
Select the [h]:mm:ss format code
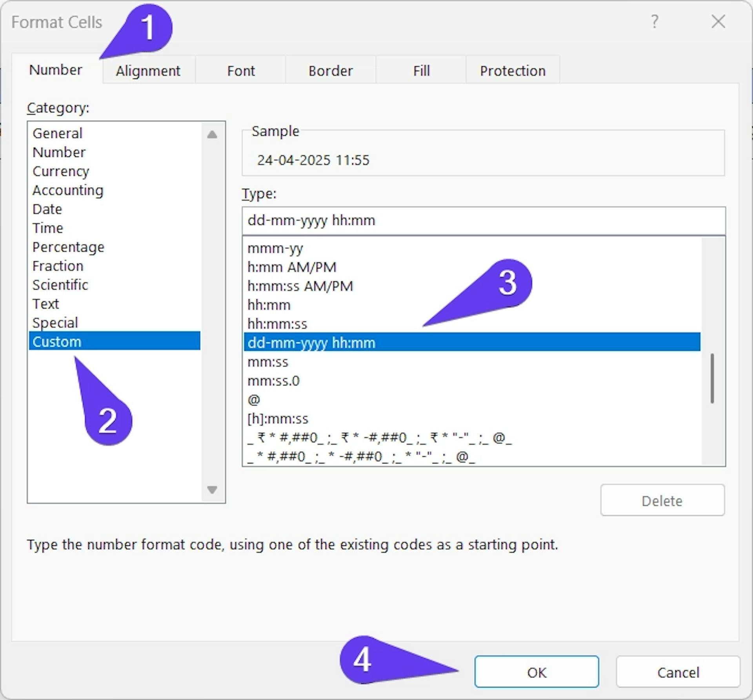(x=278, y=419)
